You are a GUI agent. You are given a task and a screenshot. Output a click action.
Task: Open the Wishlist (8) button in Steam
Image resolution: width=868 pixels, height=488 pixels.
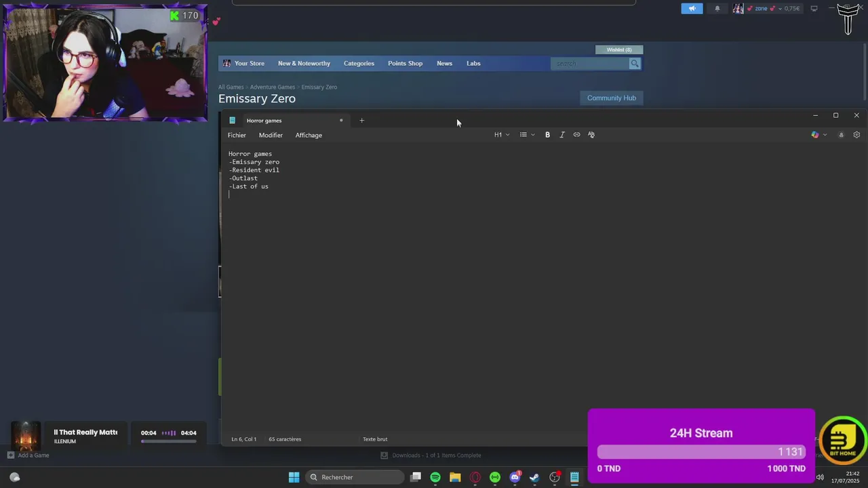click(x=619, y=49)
